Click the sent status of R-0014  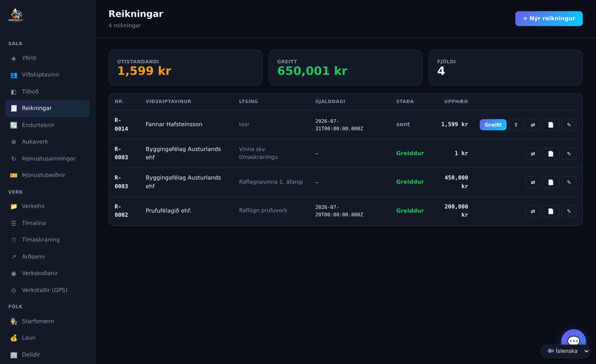pos(403,125)
